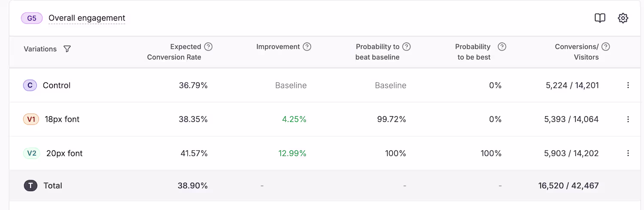Viewport: 644px width, 210px height.
Task: Open the settings gear icon
Action: click(623, 18)
